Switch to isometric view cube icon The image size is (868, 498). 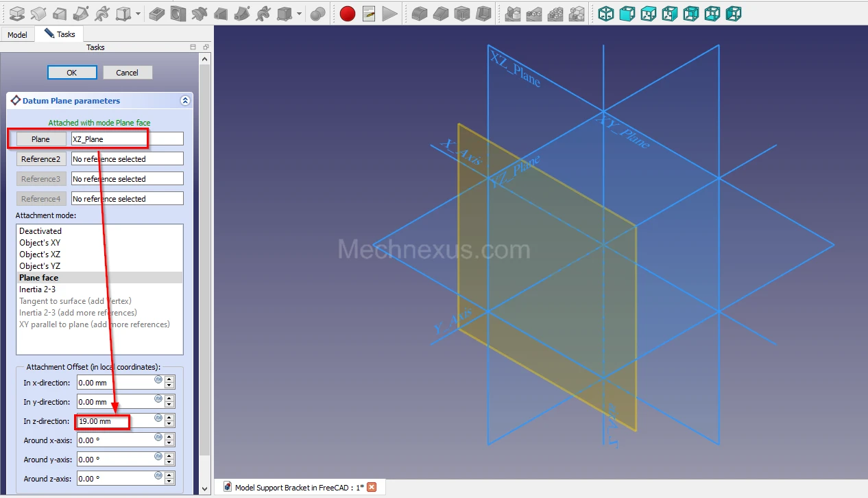click(x=606, y=13)
